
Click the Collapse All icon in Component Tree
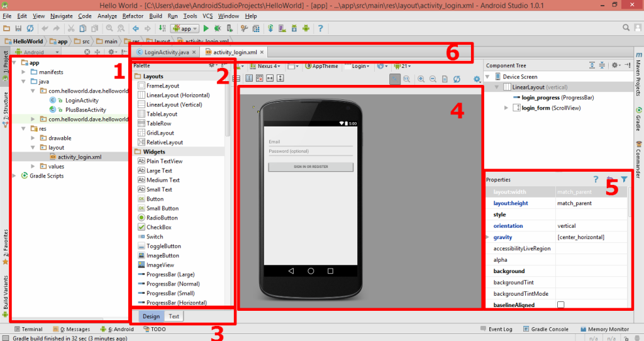coord(602,65)
